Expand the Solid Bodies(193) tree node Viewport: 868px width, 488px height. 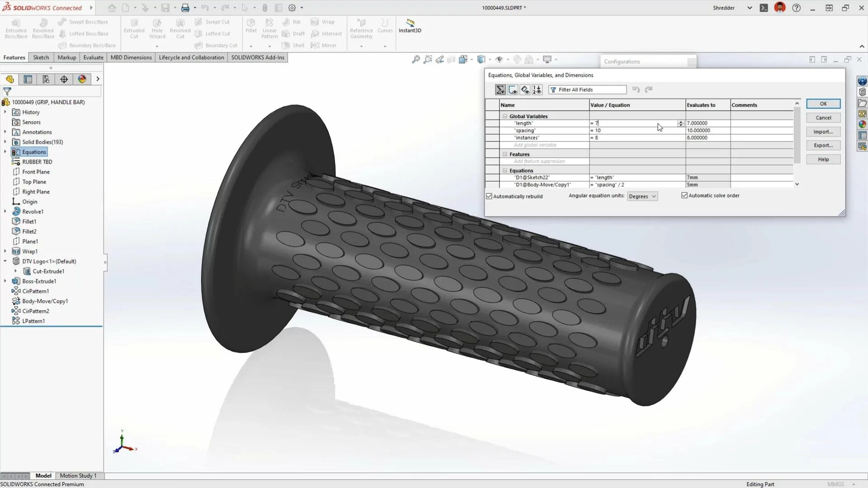(5, 142)
